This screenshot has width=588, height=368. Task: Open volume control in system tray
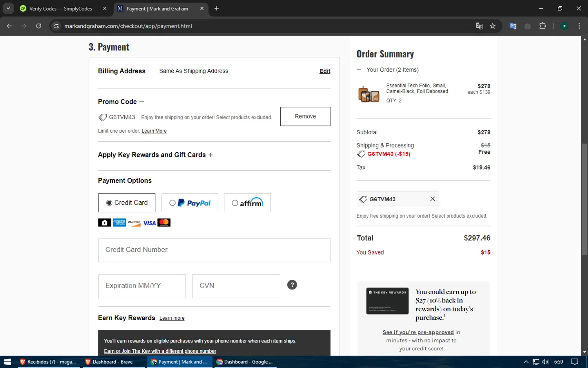545,362
